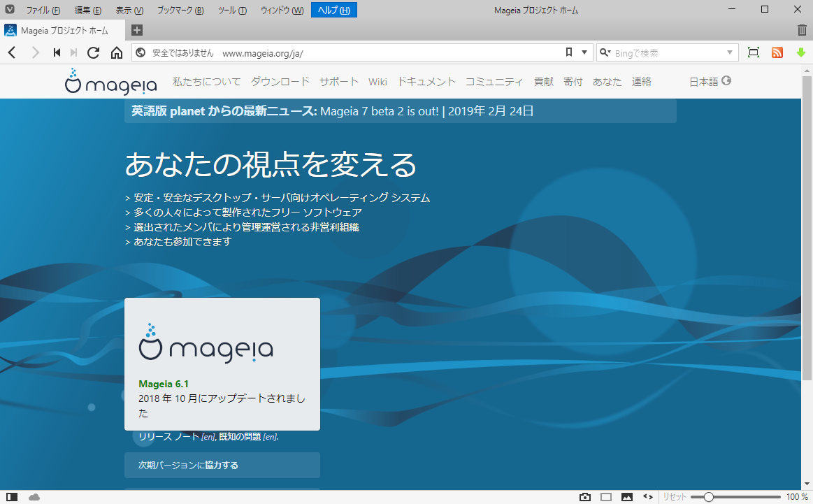Open the cloud sync status icon
The image size is (813, 504).
[x=34, y=497]
